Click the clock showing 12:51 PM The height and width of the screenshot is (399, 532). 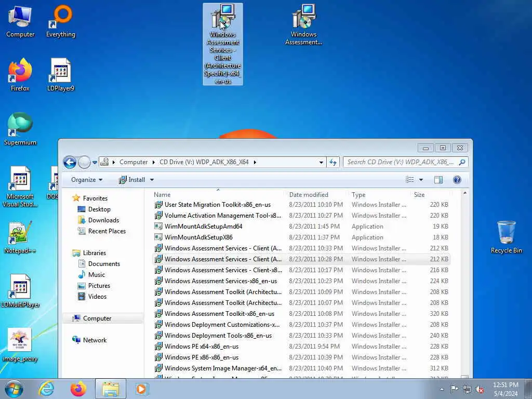(506, 385)
